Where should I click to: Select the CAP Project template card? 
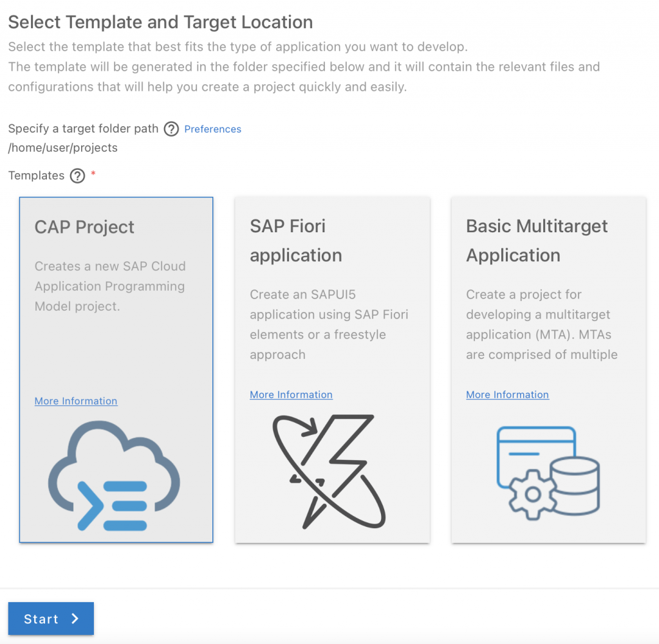116,370
